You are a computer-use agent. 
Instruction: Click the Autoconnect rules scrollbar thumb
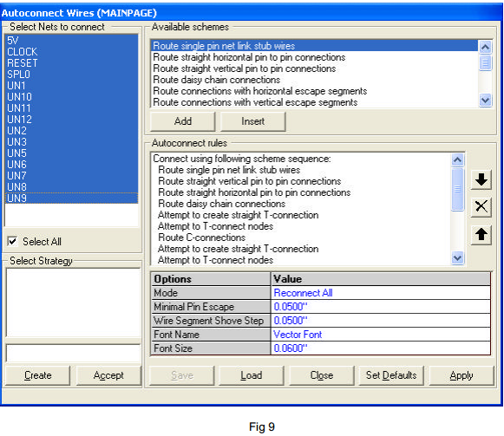[x=457, y=189]
